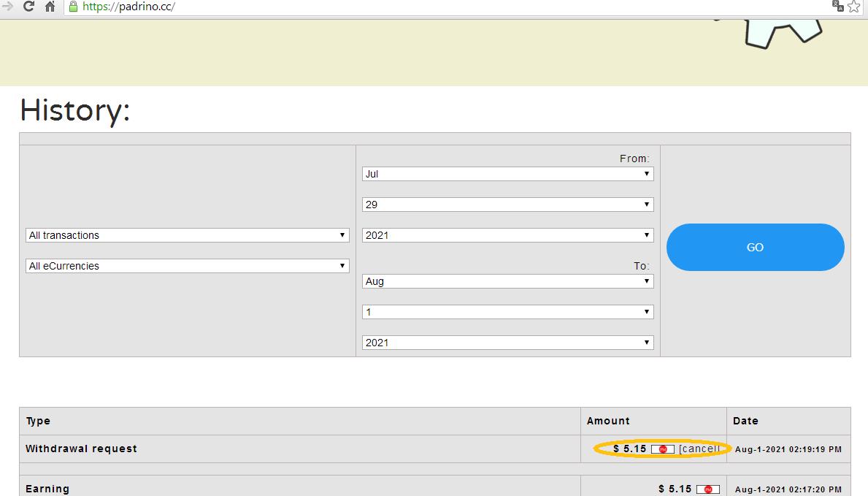Open the translate page icon
The width and height of the screenshot is (868, 496).
click(x=837, y=7)
